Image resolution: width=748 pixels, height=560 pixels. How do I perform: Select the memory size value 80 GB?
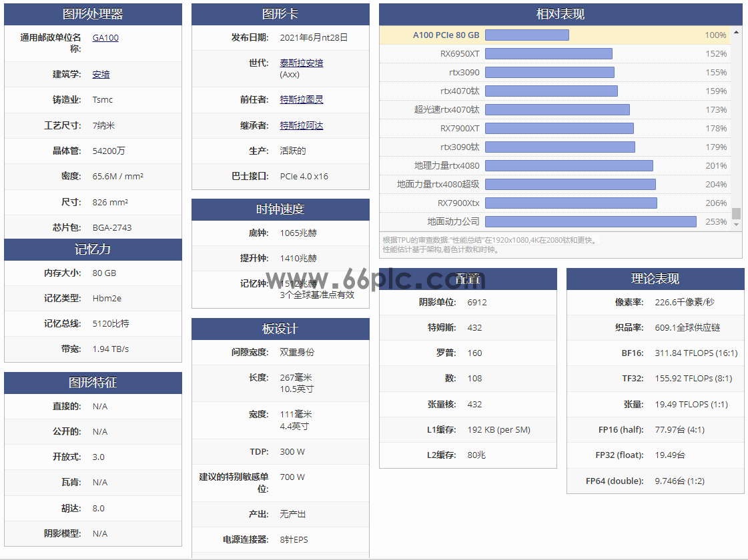(105, 273)
